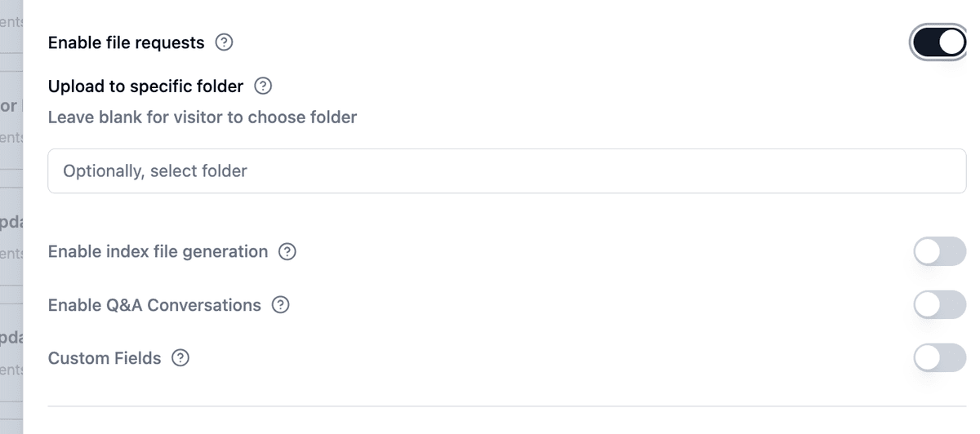Click the white knob of the file requests switch
The height and width of the screenshot is (434, 980).
952,42
